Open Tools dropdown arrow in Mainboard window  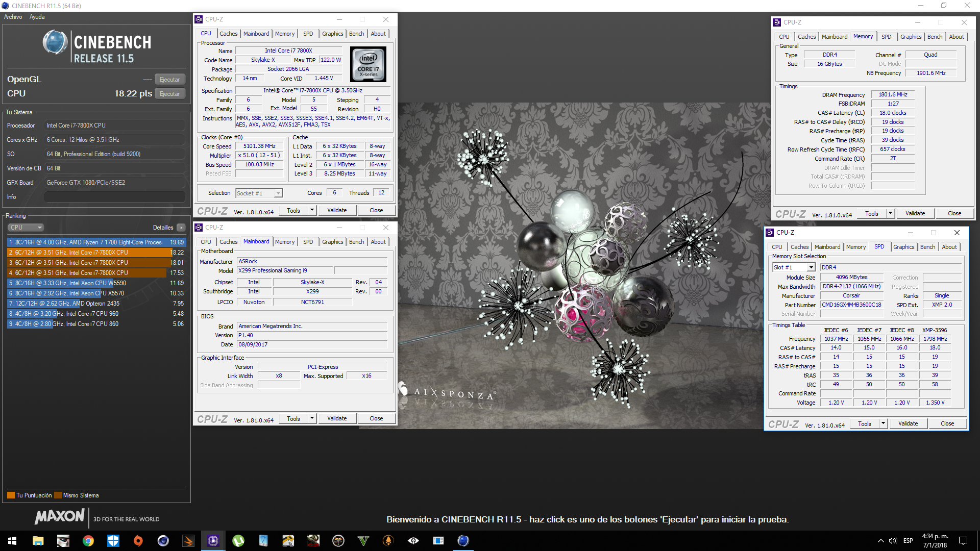coord(312,418)
